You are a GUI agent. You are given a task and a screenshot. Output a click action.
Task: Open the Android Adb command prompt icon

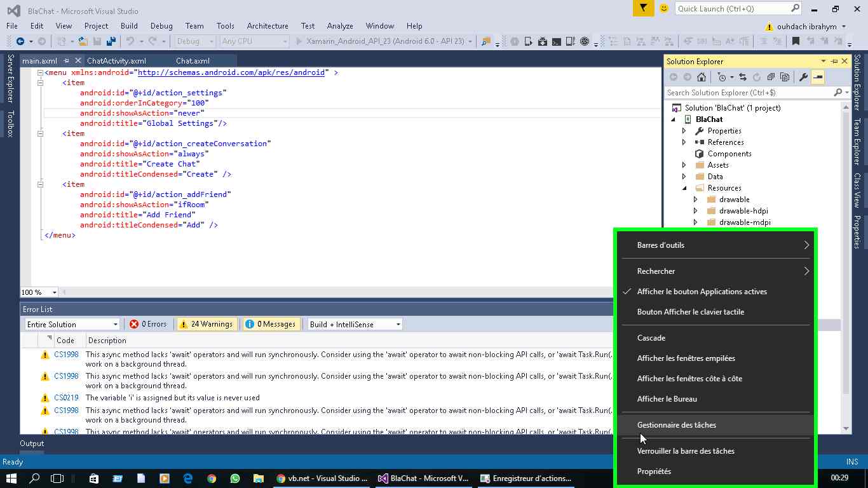tap(557, 41)
